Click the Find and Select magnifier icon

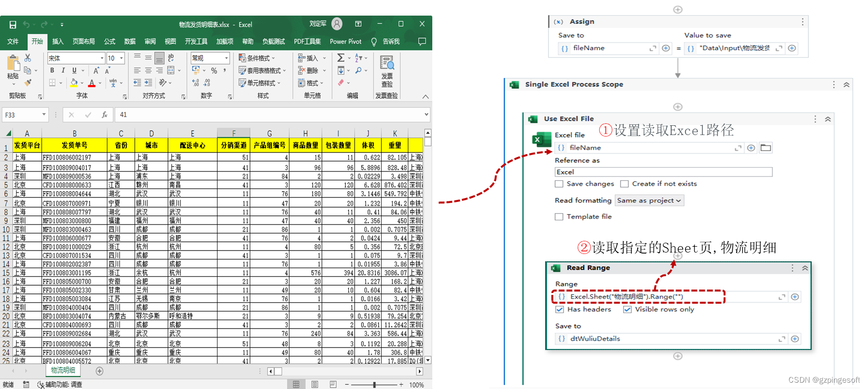click(359, 70)
